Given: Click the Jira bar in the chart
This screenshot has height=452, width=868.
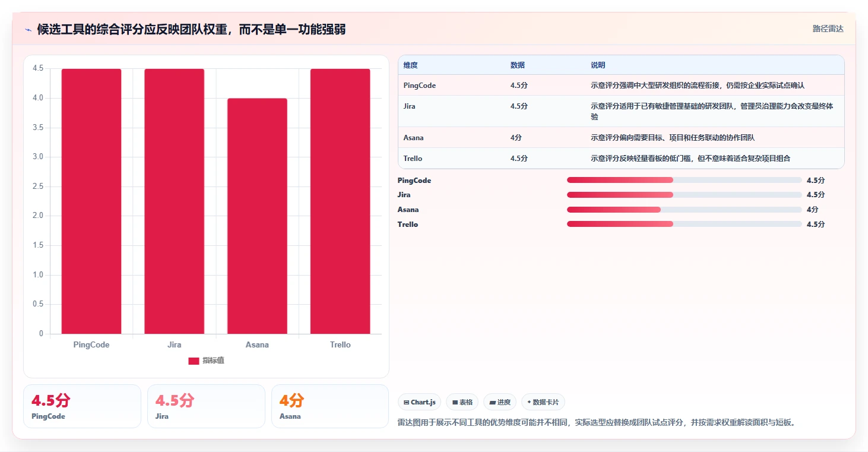Looking at the screenshot, I should 175,201.
